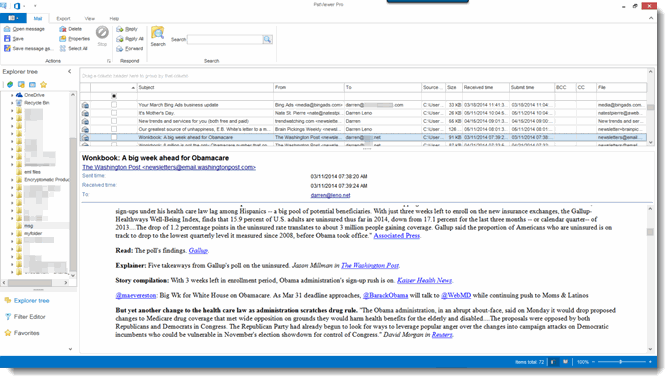Delete the selected message

(x=71, y=29)
